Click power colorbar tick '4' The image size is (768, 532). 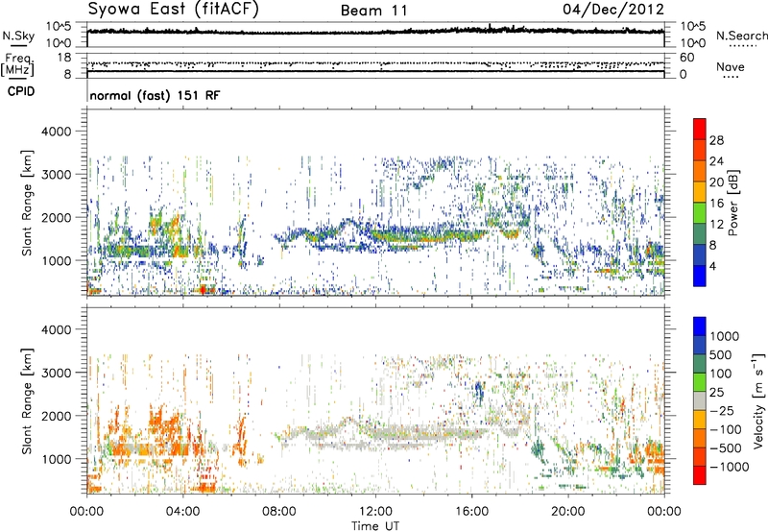click(x=712, y=265)
